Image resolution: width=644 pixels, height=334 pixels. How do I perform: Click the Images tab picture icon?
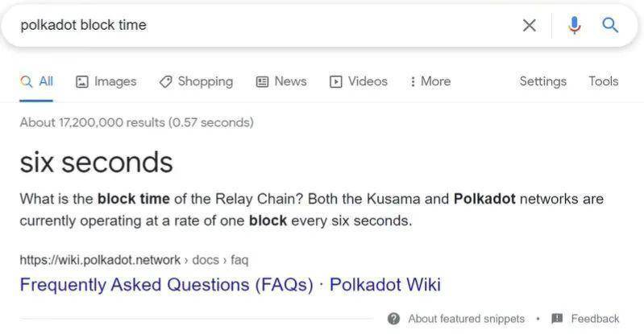click(x=82, y=81)
